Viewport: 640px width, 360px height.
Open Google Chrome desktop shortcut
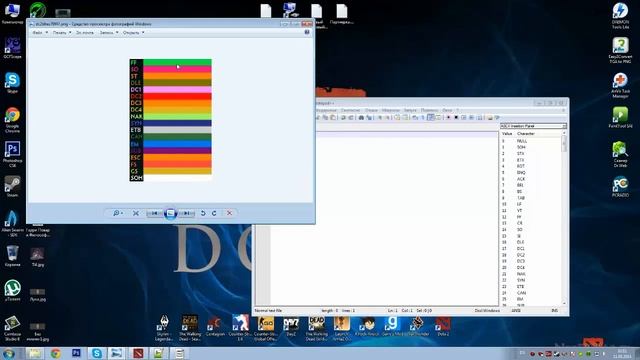pyautogui.click(x=12, y=120)
